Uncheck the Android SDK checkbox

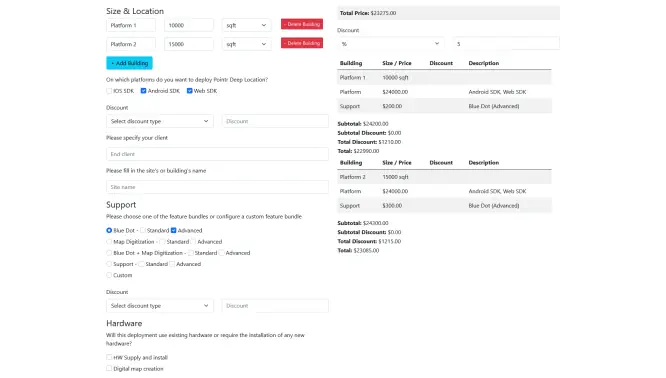[144, 91]
